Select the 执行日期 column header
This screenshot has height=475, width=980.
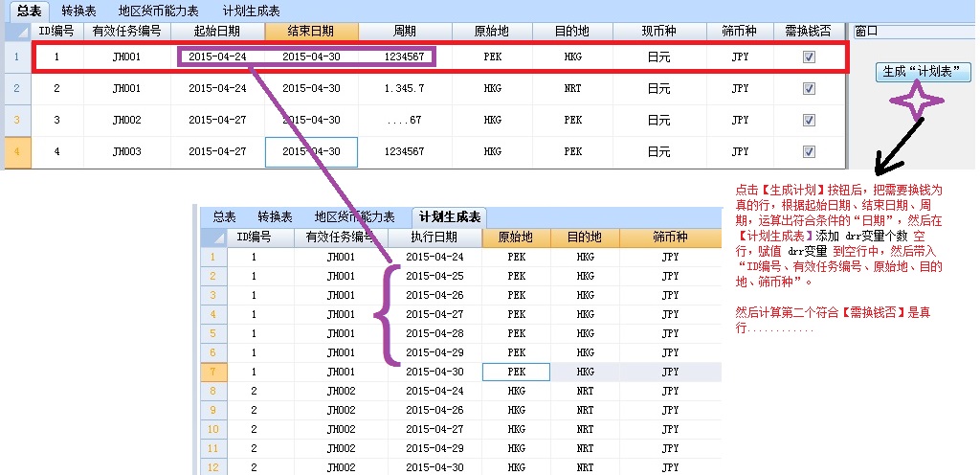click(435, 237)
